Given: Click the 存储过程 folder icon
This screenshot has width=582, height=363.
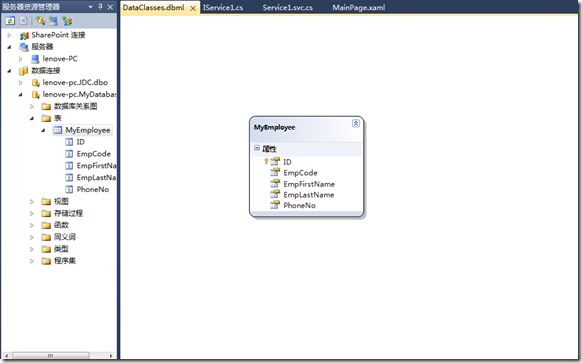Looking at the screenshot, I should (46, 213).
